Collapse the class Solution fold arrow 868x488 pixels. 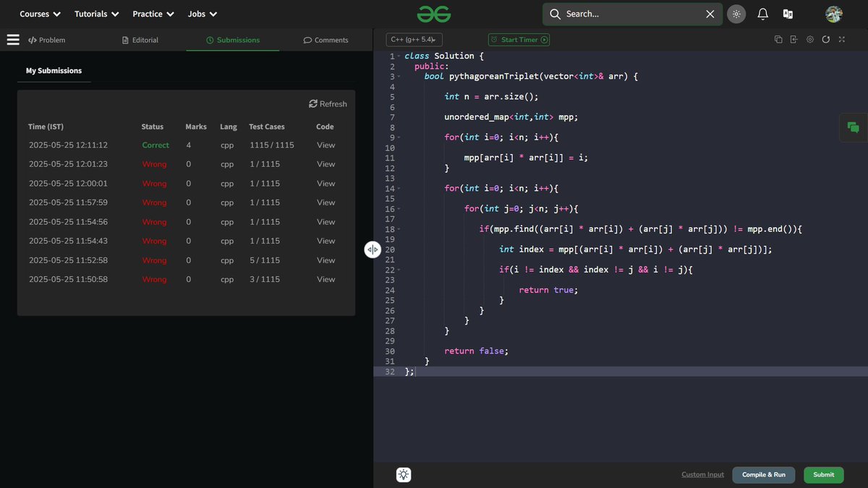pos(399,56)
